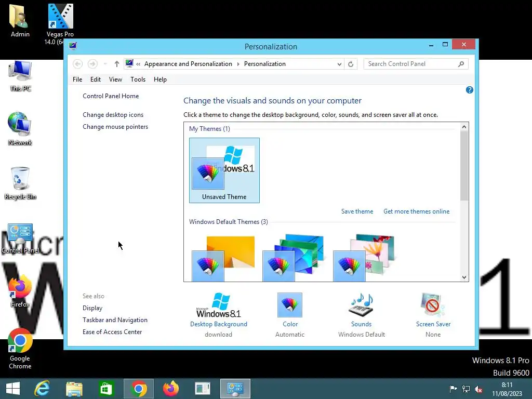Click the help question mark icon
The width and height of the screenshot is (532, 399).
[470, 90]
